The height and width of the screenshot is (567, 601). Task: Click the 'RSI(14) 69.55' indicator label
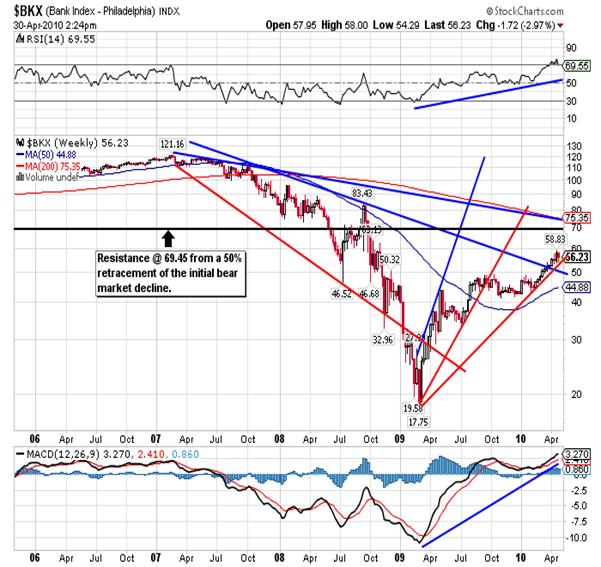coord(61,39)
